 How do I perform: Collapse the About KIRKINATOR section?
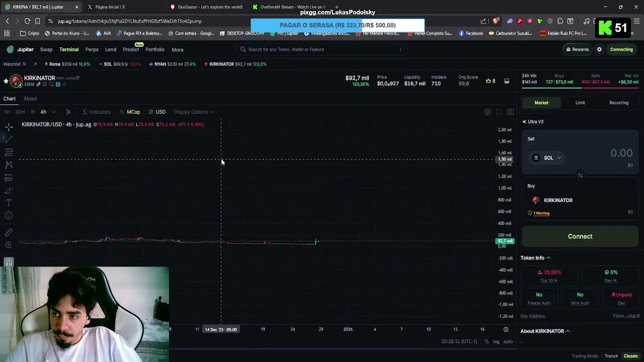[545, 331]
